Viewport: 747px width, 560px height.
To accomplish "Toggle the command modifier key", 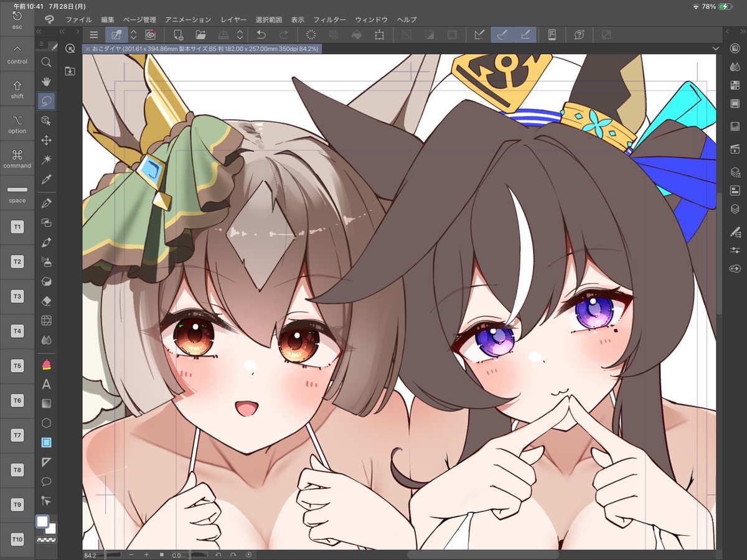I will click(x=17, y=159).
